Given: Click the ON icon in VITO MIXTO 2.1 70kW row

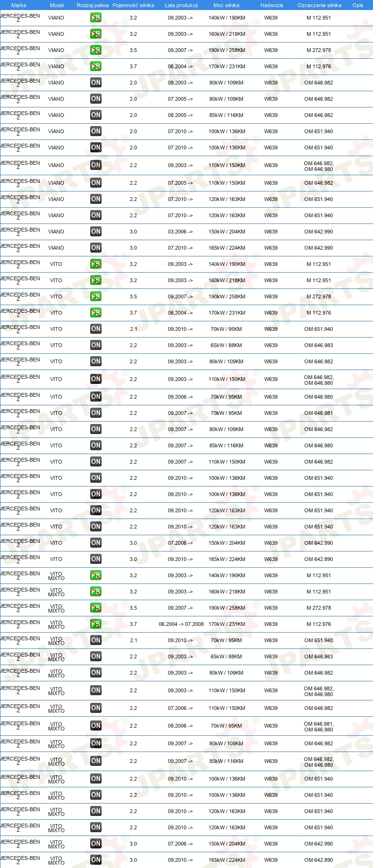Looking at the screenshot, I should point(96,640).
